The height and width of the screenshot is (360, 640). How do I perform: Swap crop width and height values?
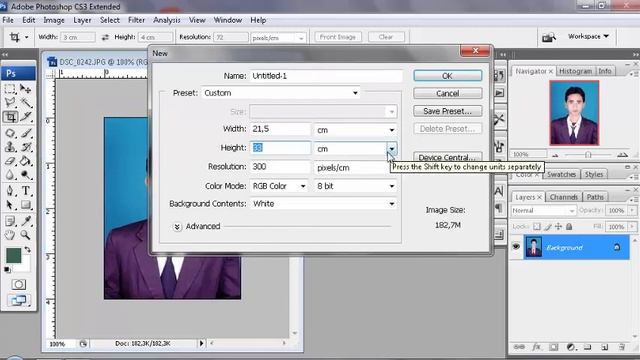click(105, 37)
